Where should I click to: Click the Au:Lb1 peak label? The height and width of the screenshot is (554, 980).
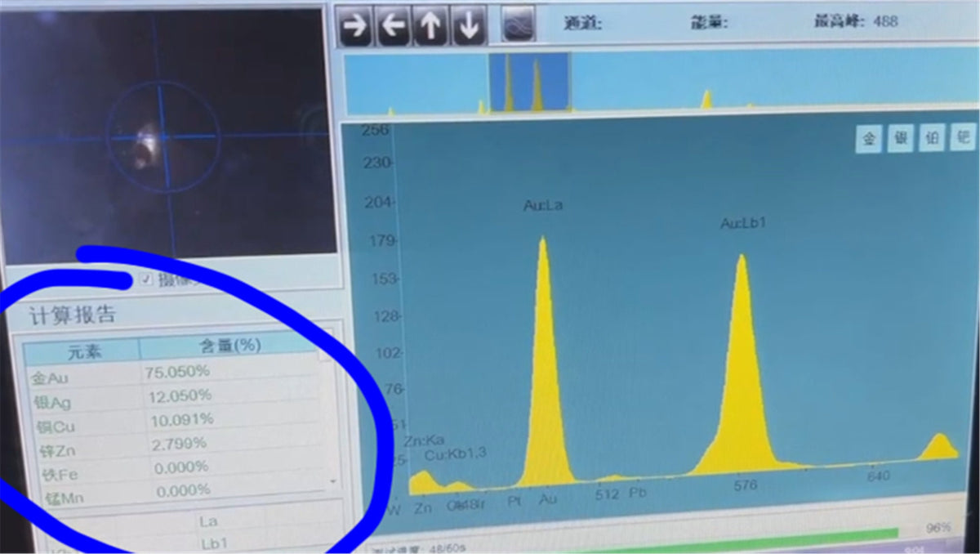(742, 223)
